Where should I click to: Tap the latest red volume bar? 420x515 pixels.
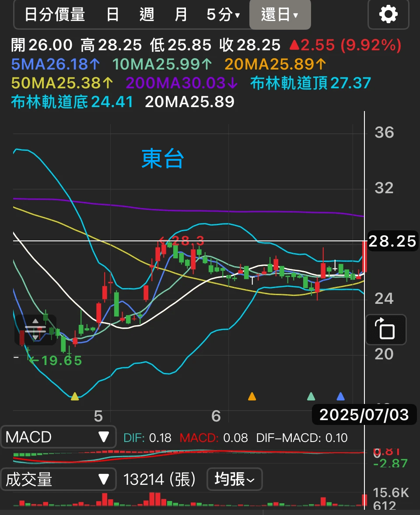pyautogui.click(x=364, y=500)
